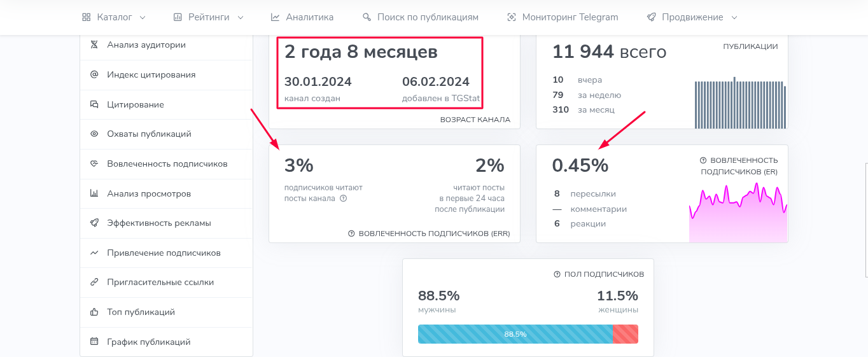This screenshot has height=357, width=868.
Task: Open the Рейтинги menu label
Action: pos(209,17)
